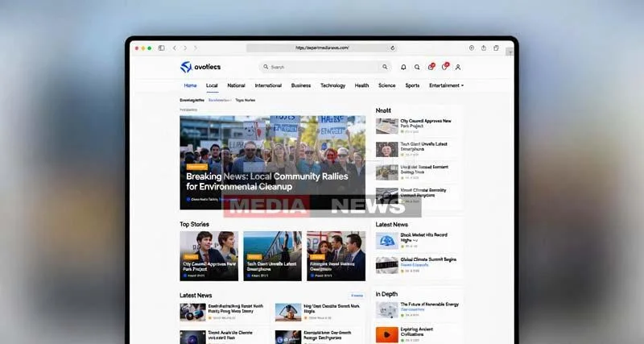The width and height of the screenshot is (644, 344).
Task: Play the orange video thumbnail for Ancient Civilizations
Action: pyautogui.click(x=387, y=335)
